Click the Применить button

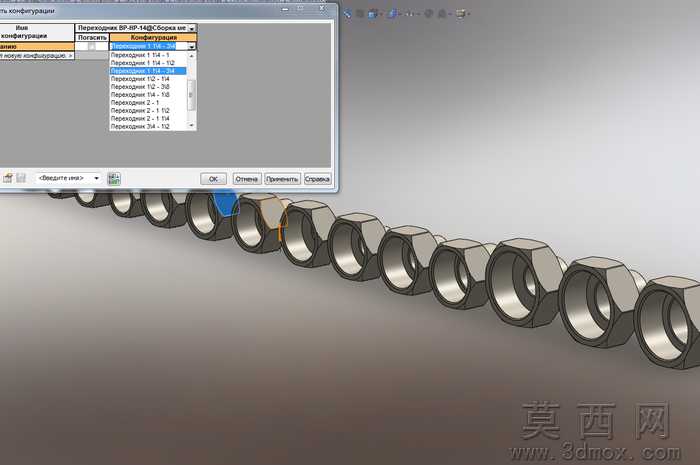pos(282,179)
